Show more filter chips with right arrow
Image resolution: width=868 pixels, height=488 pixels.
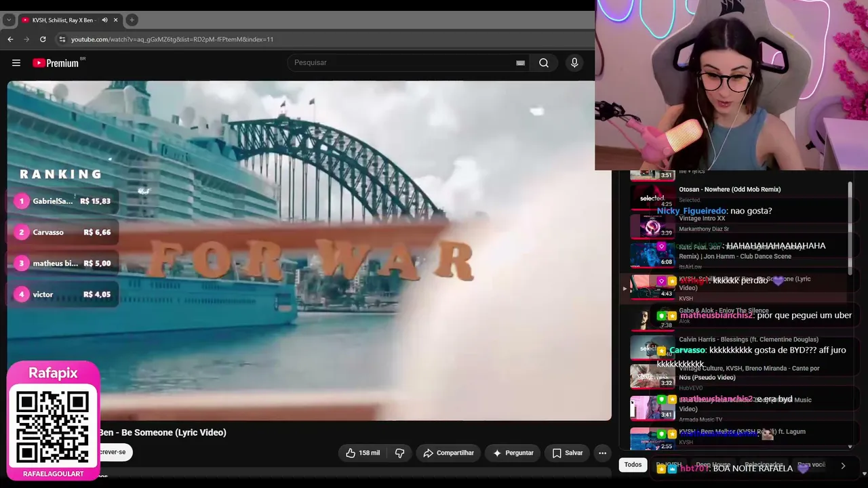pyautogui.click(x=843, y=466)
